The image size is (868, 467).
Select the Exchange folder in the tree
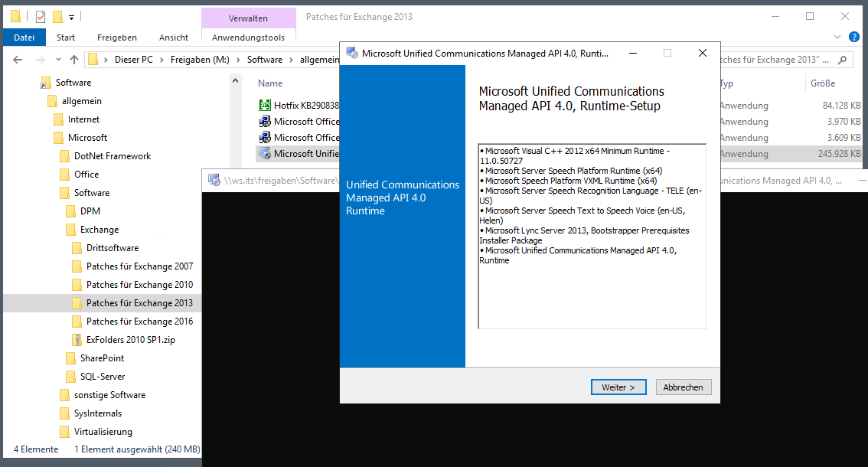[x=99, y=230]
